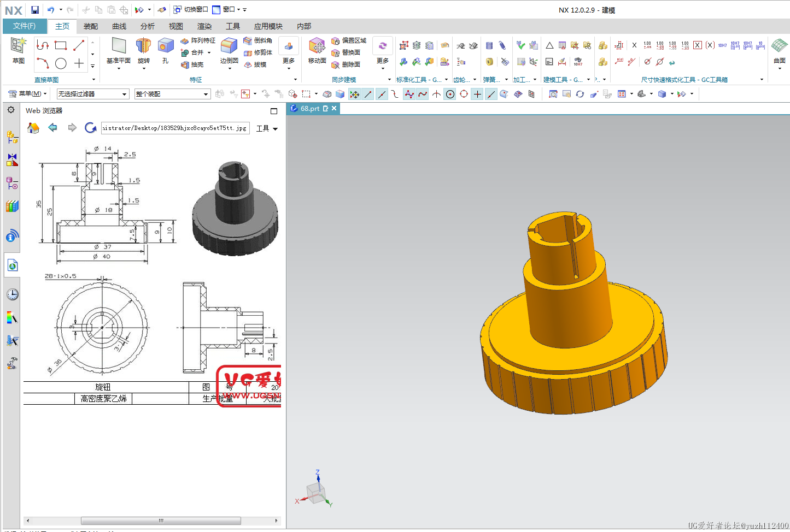Switch to the 分析 ribbon tab
The width and height of the screenshot is (790, 532).
tap(148, 26)
